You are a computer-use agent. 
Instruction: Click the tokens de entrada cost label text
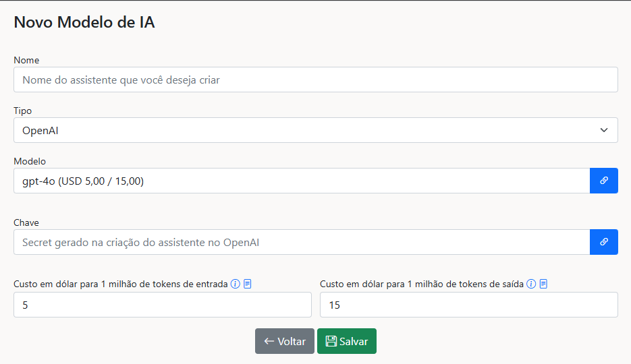point(121,284)
